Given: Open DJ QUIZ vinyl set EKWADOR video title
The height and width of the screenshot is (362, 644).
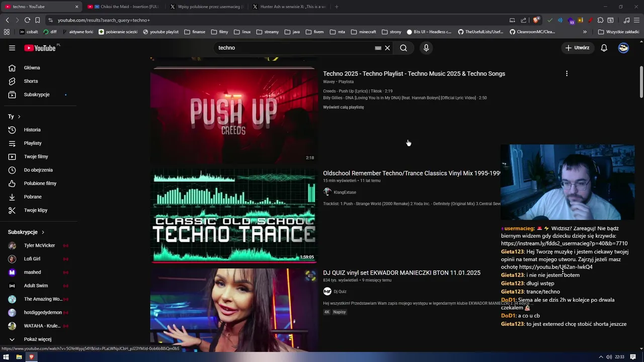Looking at the screenshot, I should click(x=401, y=273).
